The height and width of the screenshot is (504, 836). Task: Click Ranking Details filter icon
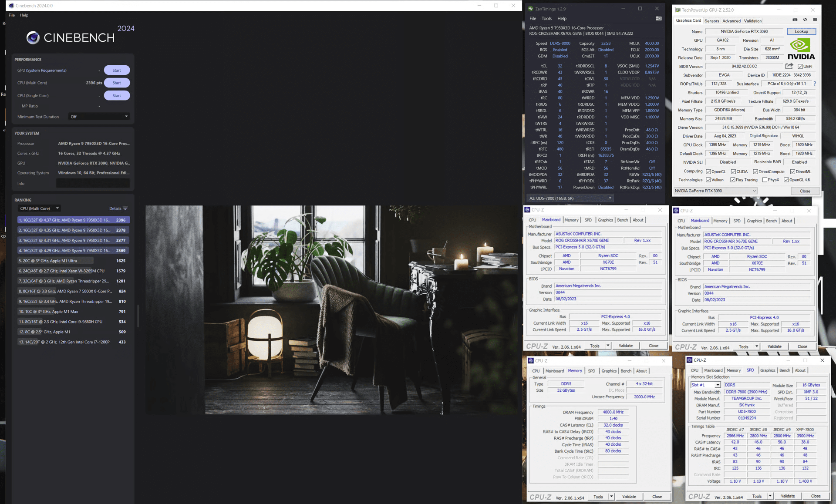click(125, 208)
